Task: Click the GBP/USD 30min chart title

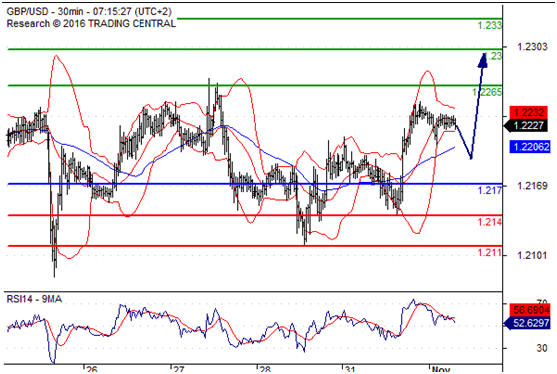Action: [x=89, y=12]
